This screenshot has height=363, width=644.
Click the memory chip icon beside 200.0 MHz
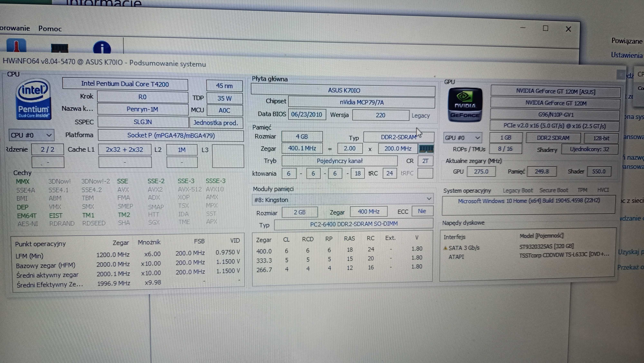click(426, 149)
